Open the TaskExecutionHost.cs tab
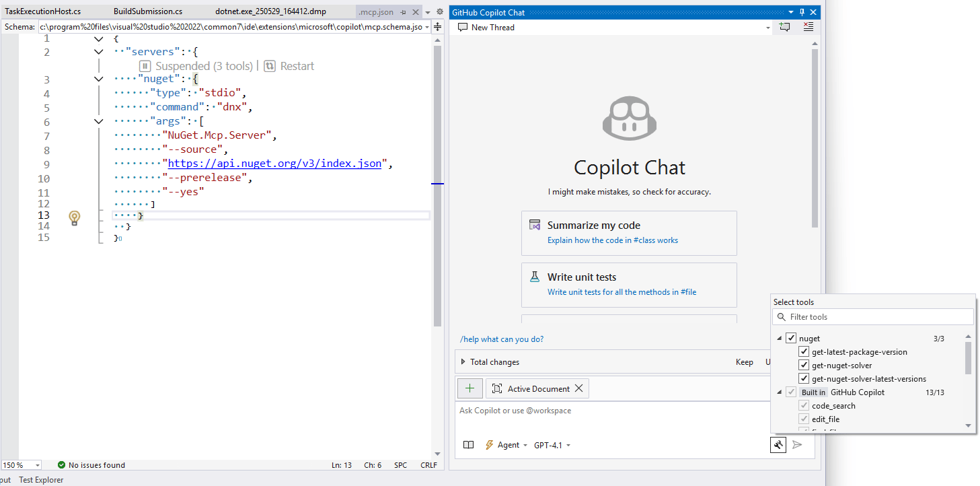This screenshot has width=980, height=486. pos(43,11)
